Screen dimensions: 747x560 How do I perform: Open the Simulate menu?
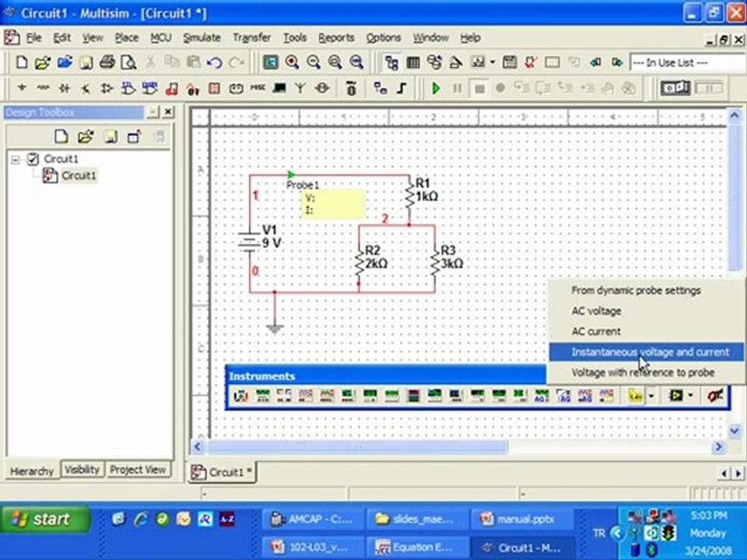click(202, 37)
